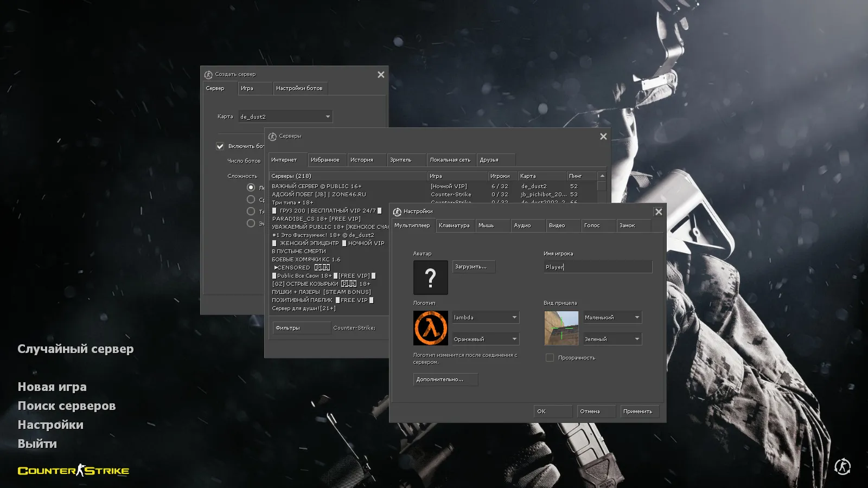Uncheck the Включить ботов checkbox
The image size is (868, 488).
pos(220,146)
